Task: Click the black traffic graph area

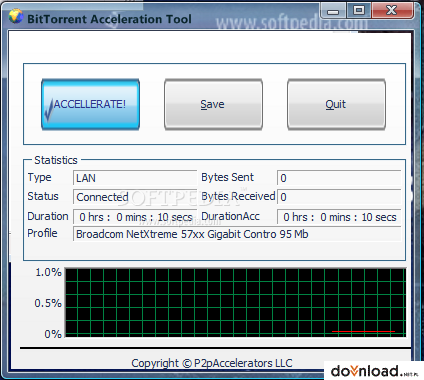Action: click(x=235, y=302)
